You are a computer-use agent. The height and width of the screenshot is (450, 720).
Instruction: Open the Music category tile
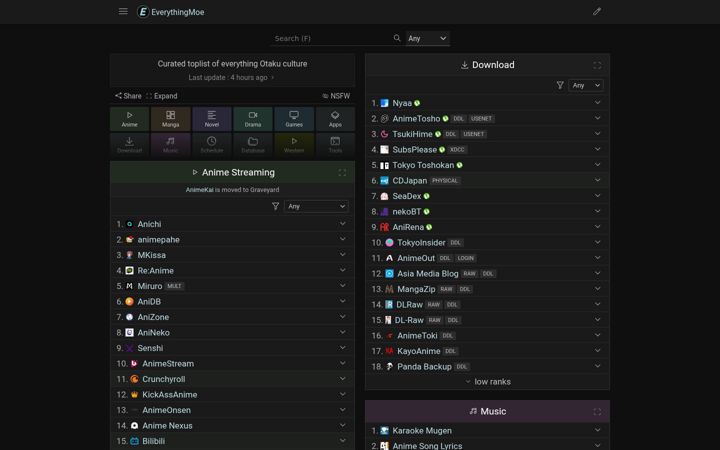pos(170,145)
